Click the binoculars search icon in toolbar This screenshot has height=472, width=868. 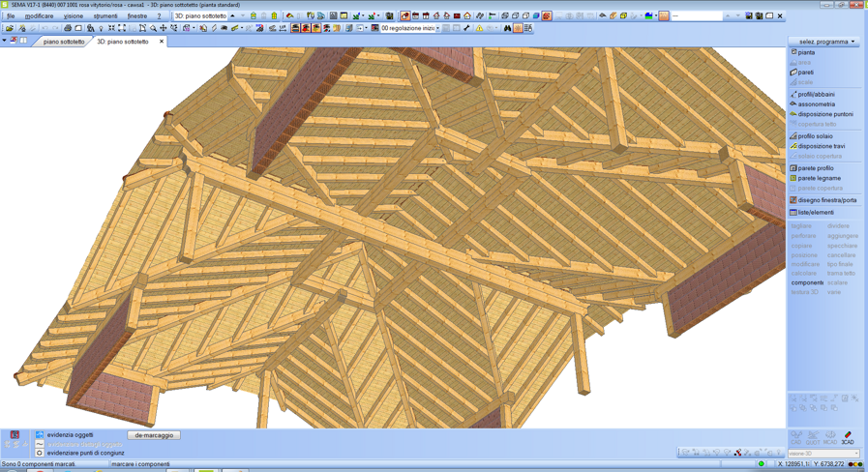[507, 28]
